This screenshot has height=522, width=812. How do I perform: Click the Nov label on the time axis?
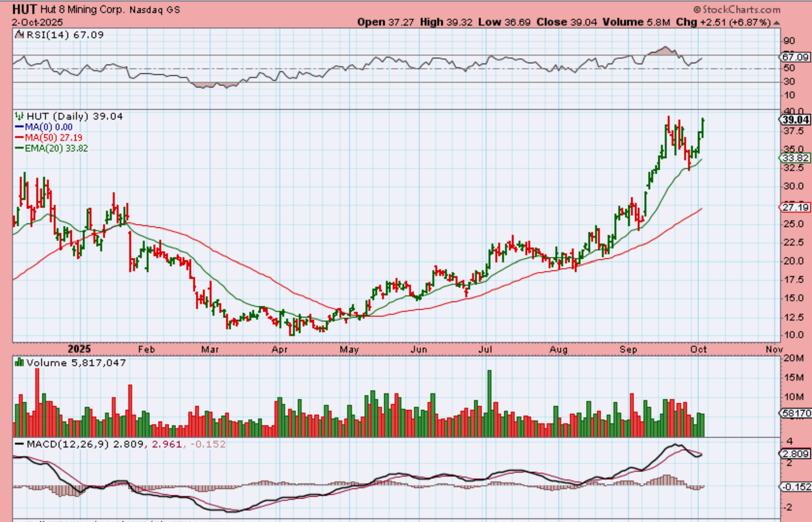pyautogui.click(x=774, y=349)
